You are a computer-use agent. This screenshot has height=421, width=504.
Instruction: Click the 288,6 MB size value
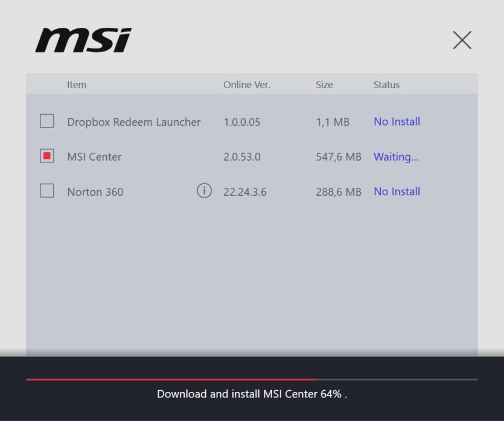pos(339,192)
